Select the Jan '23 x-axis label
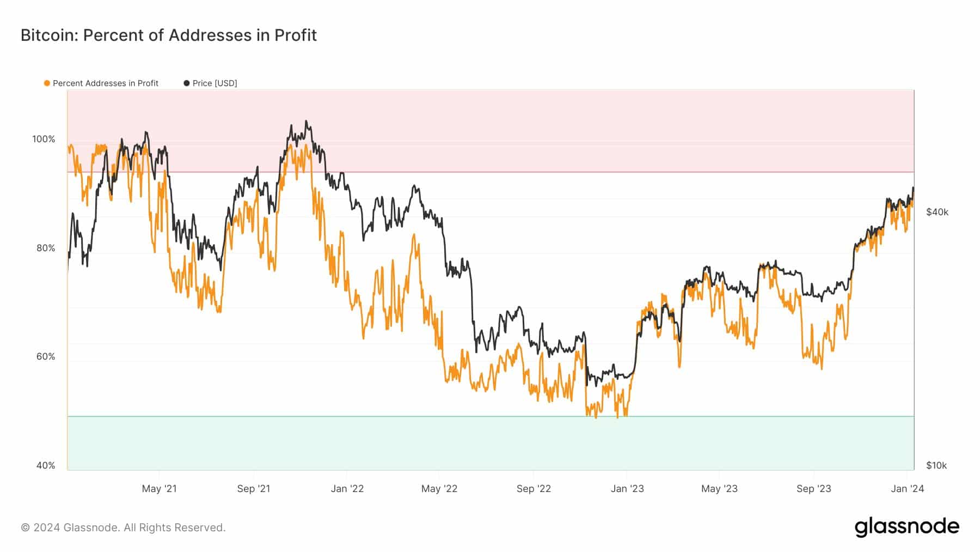Image resolution: width=980 pixels, height=552 pixels. [x=627, y=489]
